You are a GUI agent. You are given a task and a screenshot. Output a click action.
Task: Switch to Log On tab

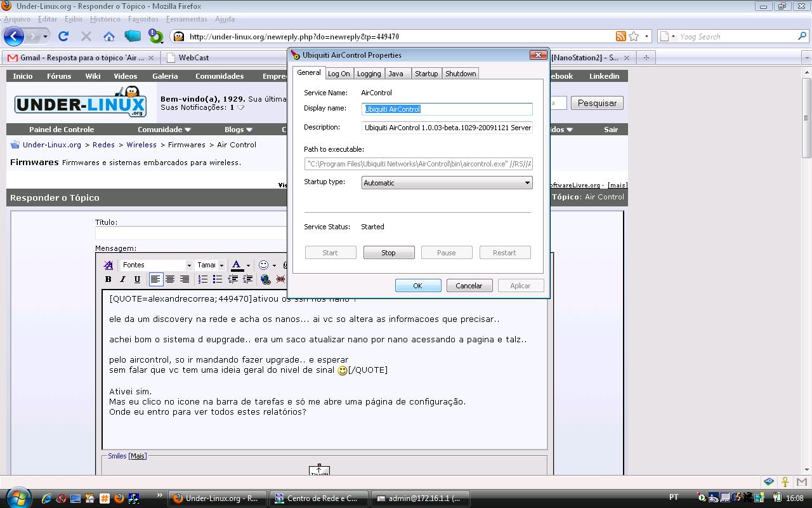pos(339,74)
